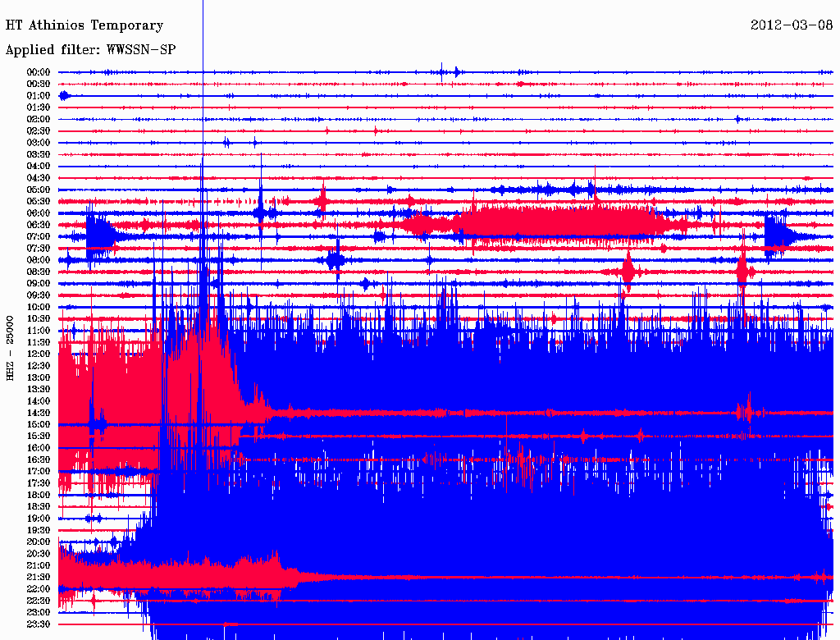Image resolution: width=840 pixels, height=640 pixels.
Task: Select the 15:30 time row label
Action: click(39, 437)
